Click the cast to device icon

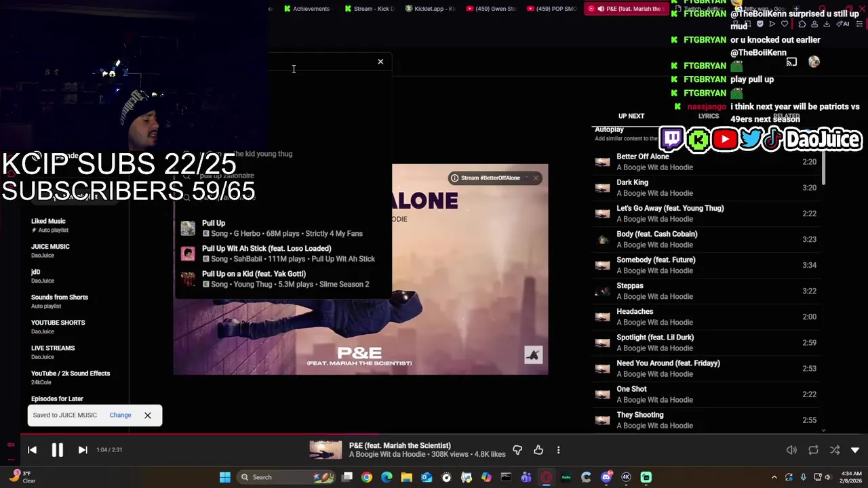pyautogui.click(x=791, y=62)
